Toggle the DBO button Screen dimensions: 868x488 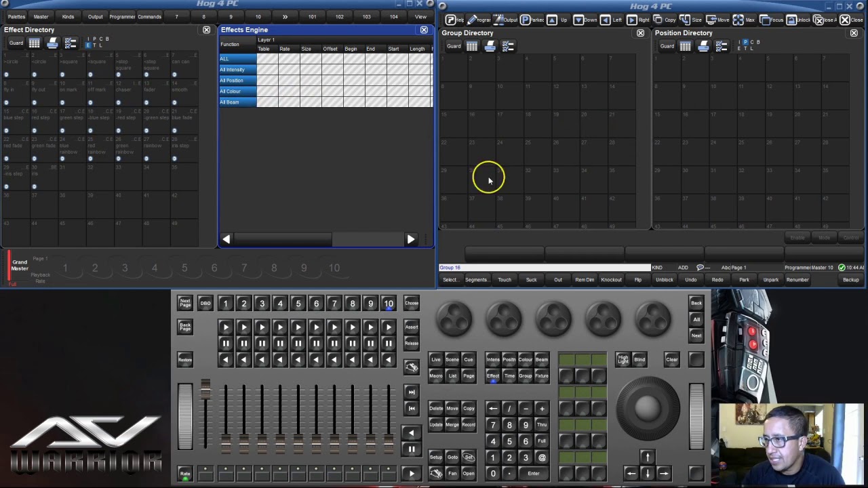pyautogui.click(x=205, y=304)
